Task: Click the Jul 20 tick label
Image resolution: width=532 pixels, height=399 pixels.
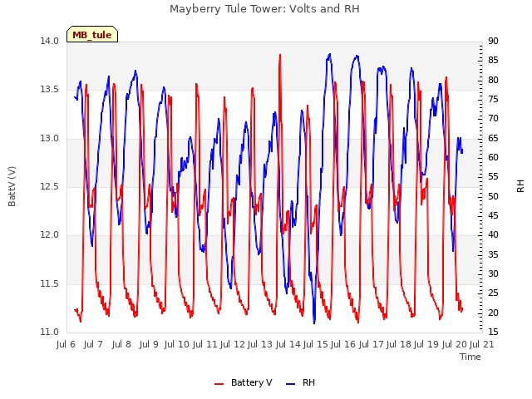Action: point(455,344)
